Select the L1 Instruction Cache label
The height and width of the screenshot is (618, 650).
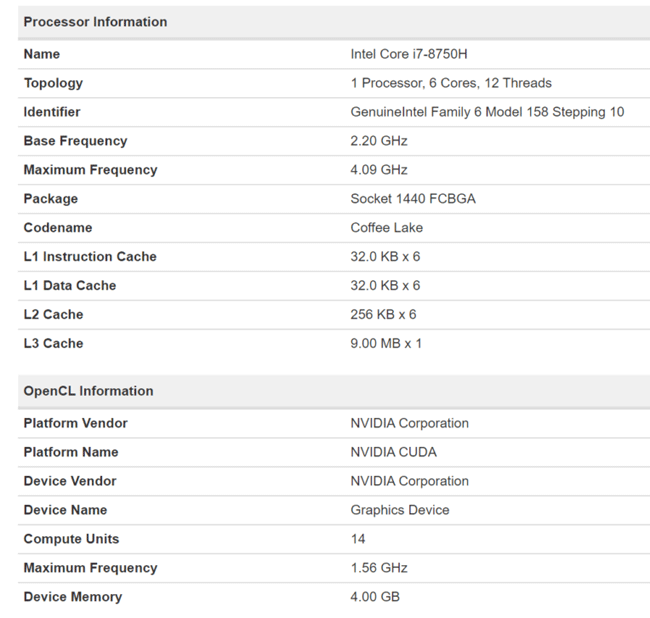tap(90, 257)
